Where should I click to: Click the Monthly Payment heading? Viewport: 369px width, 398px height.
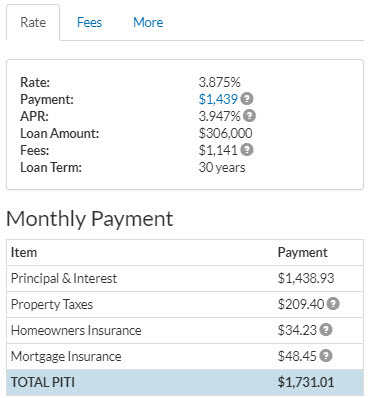90,219
